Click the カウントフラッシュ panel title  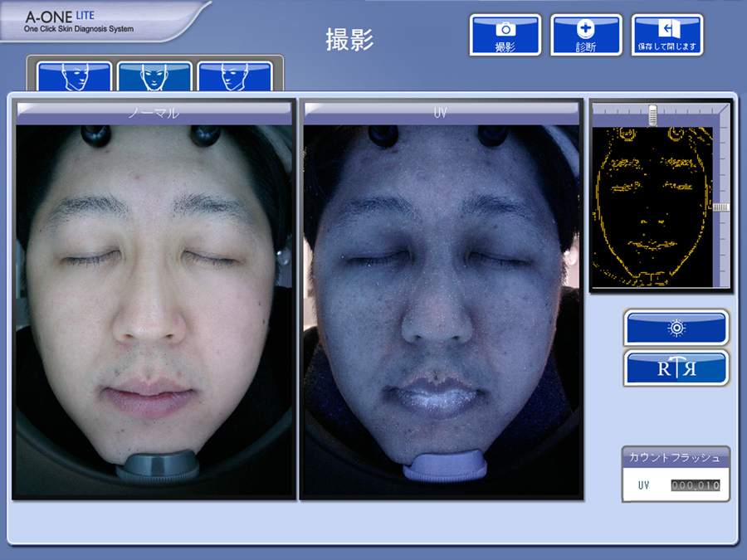point(676,458)
